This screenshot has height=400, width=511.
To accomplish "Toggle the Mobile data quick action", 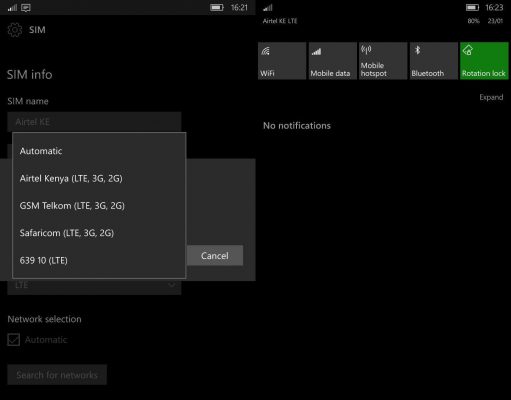I will (x=332, y=61).
